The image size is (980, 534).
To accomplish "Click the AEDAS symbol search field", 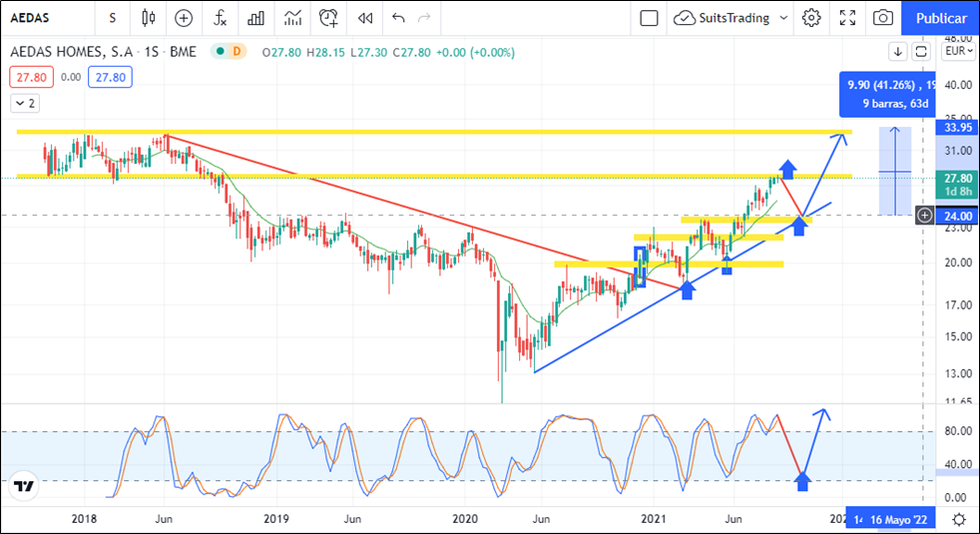I will pyautogui.click(x=40, y=18).
